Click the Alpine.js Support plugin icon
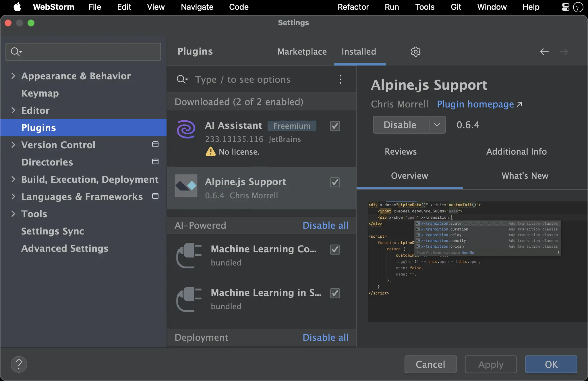This screenshot has width=588, height=381. tap(186, 186)
